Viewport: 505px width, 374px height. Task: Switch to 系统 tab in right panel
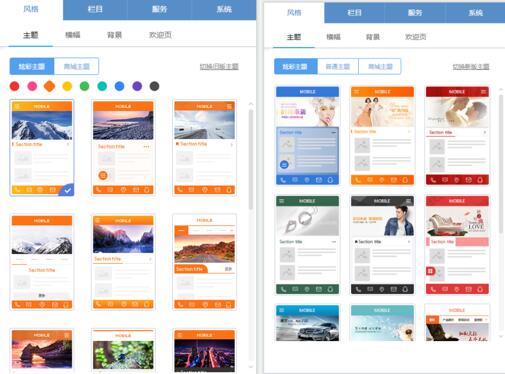coord(475,13)
